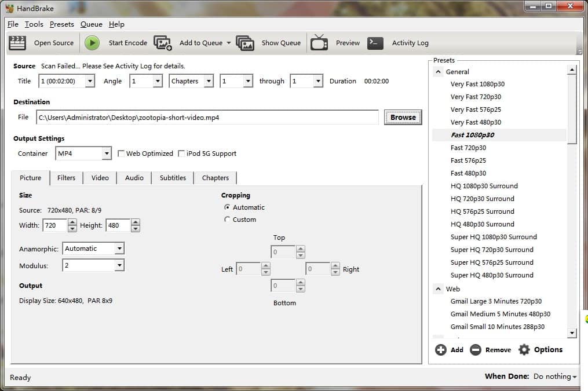
Task: Increase Width using its stepper arrow
Action: coord(71,222)
